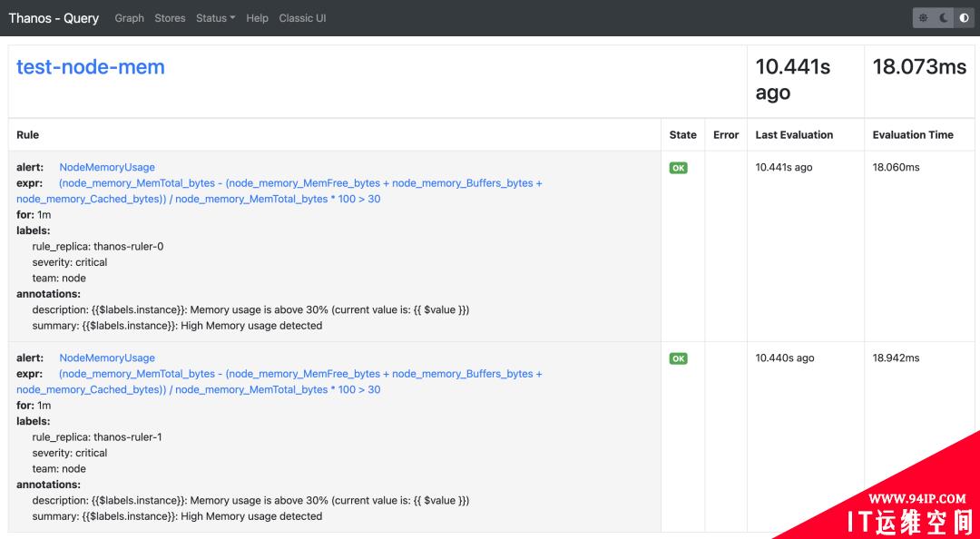Click the group's '10.441s ago' last evaluation

click(x=793, y=80)
